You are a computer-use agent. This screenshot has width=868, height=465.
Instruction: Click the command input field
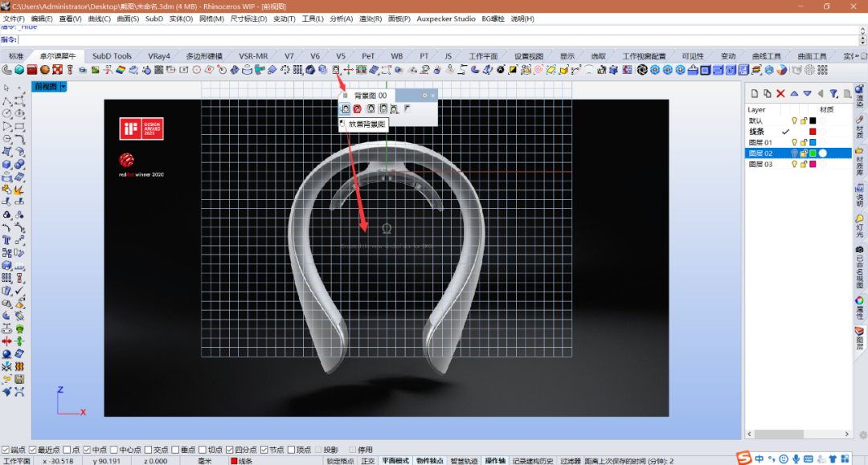pos(439,40)
